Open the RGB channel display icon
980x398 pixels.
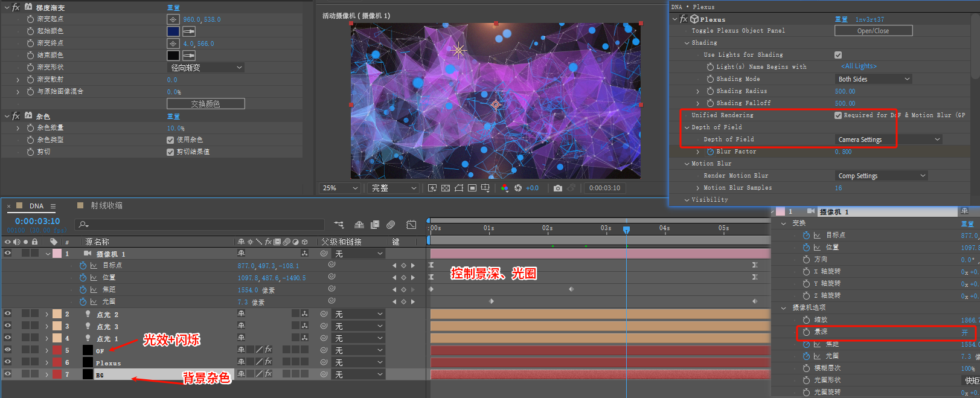(505, 188)
